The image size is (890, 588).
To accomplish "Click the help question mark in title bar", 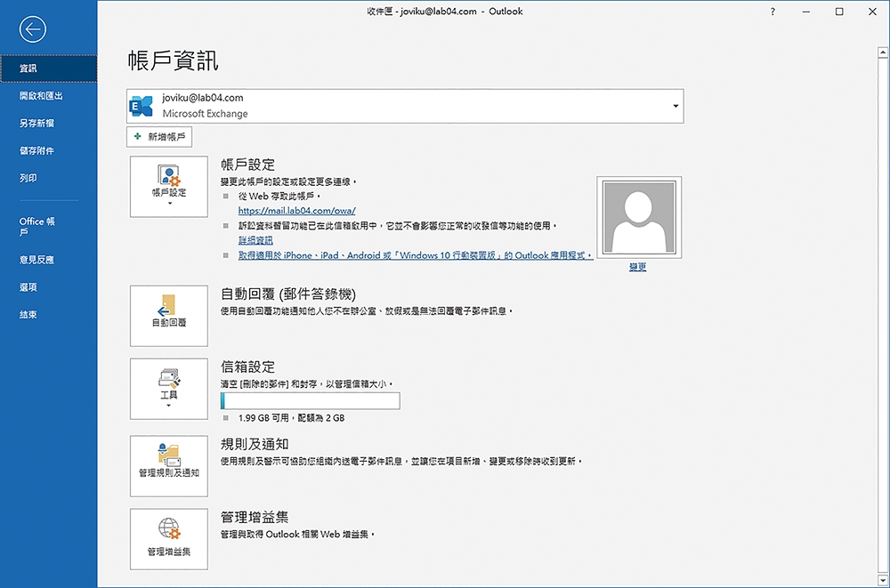I will [773, 12].
